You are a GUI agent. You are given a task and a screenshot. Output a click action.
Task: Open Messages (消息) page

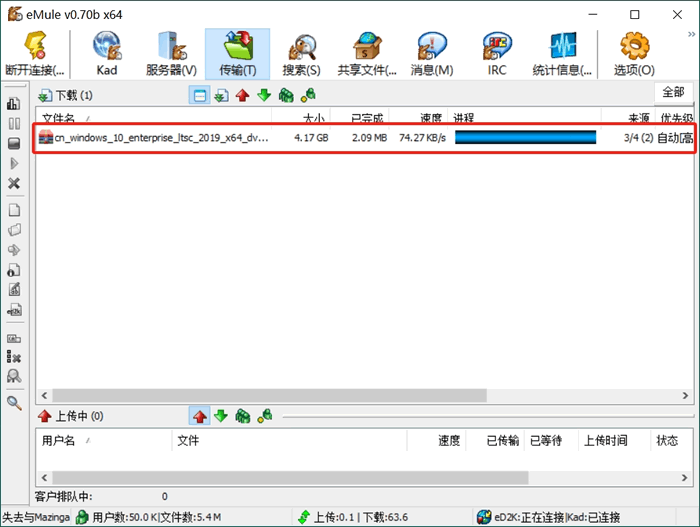coord(431,53)
